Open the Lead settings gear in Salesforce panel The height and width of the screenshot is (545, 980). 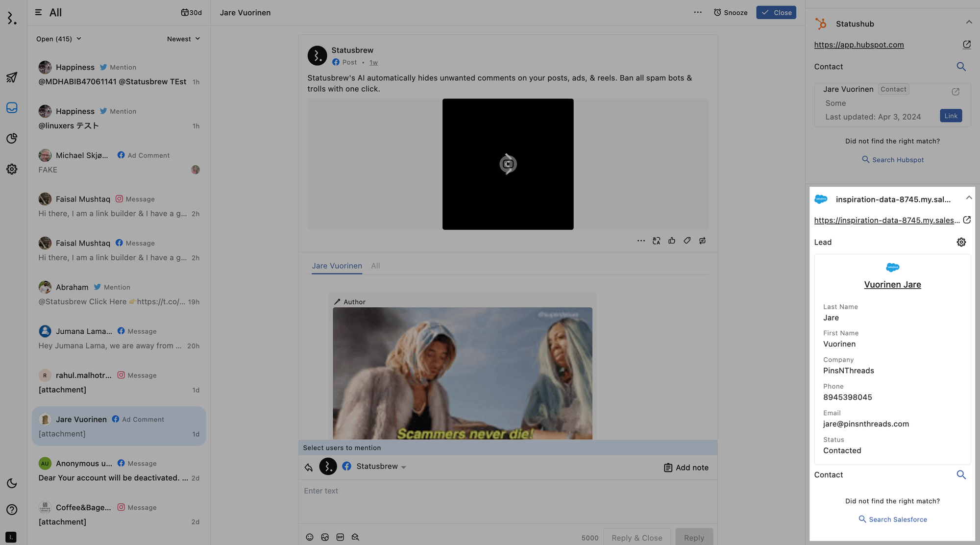click(x=961, y=242)
